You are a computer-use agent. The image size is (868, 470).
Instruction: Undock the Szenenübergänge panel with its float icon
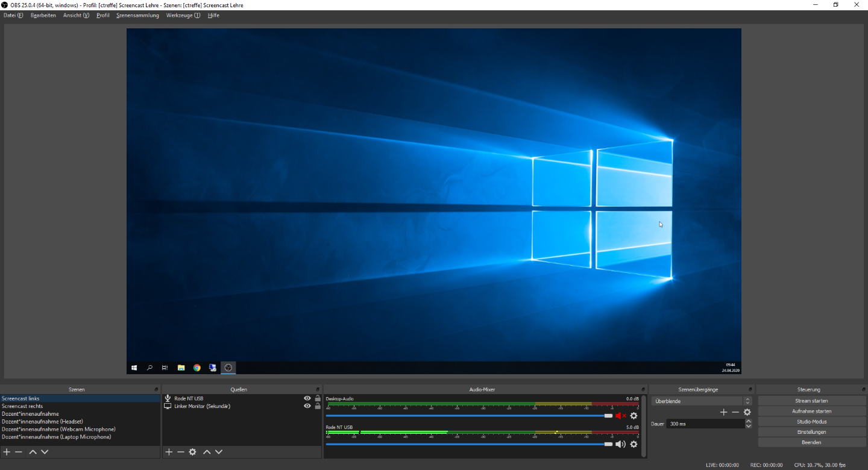750,389
